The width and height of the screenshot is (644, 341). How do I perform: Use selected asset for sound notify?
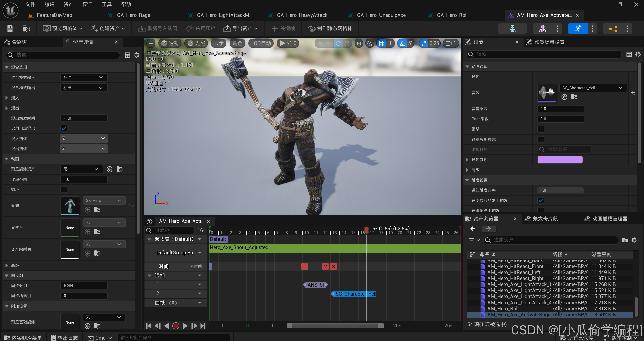pos(564,97)
